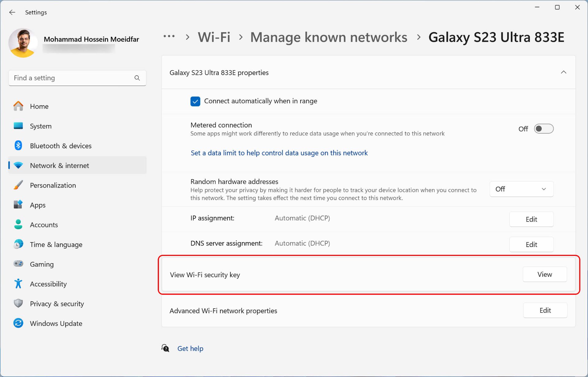Screen dimensions: 588x377
Task: Go to Apps settings
Action: (77, 205)
